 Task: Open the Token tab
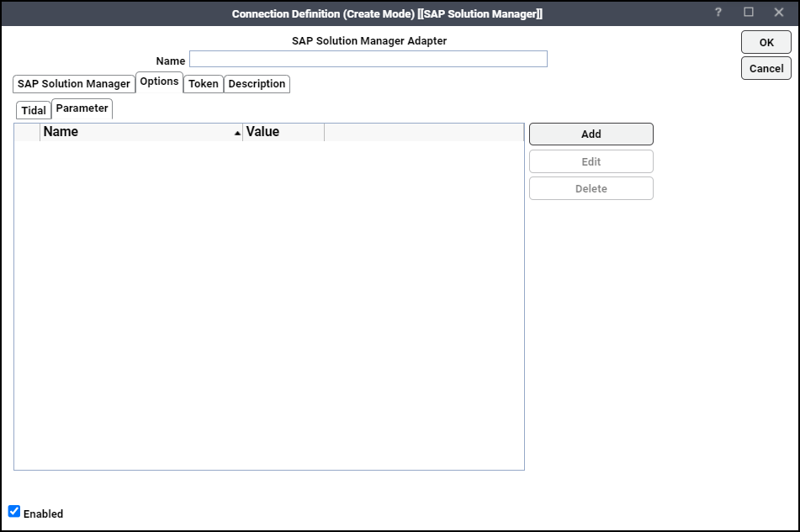(x=203, y=83)
